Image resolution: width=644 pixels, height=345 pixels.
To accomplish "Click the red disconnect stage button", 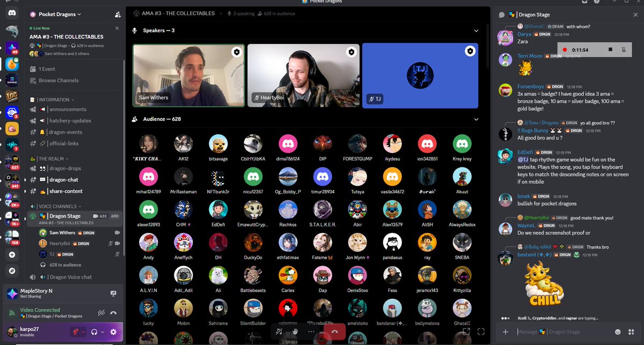I will pos(335,332).
